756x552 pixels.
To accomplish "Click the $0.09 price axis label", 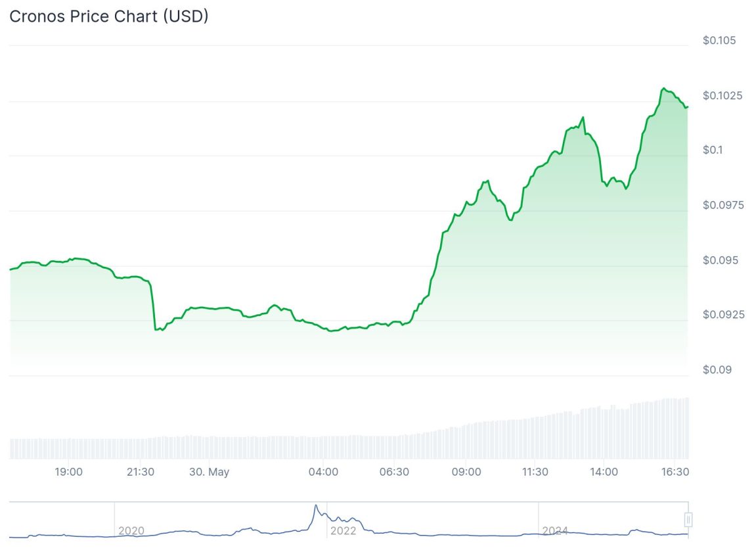I will coord(717,370).
